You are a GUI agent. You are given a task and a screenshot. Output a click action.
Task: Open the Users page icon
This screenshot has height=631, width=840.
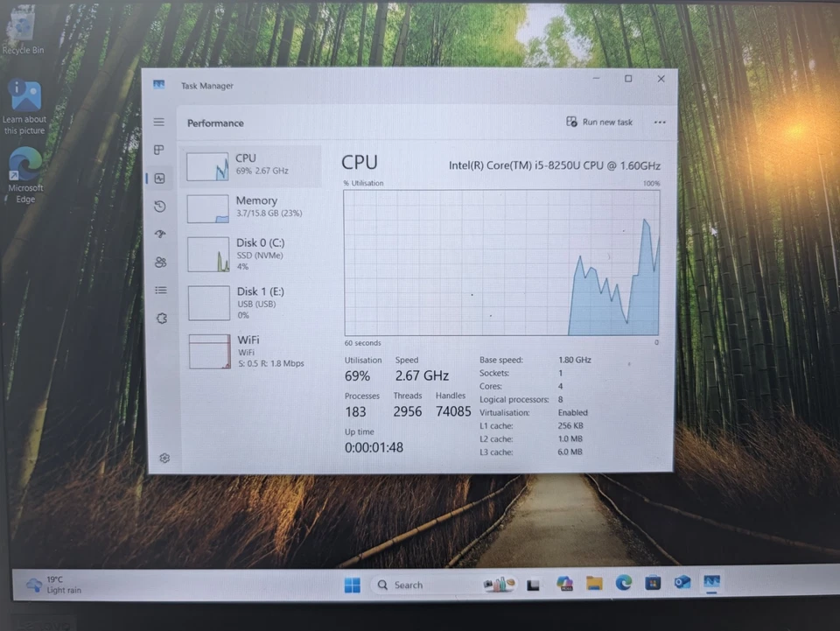tap(161, 262)
